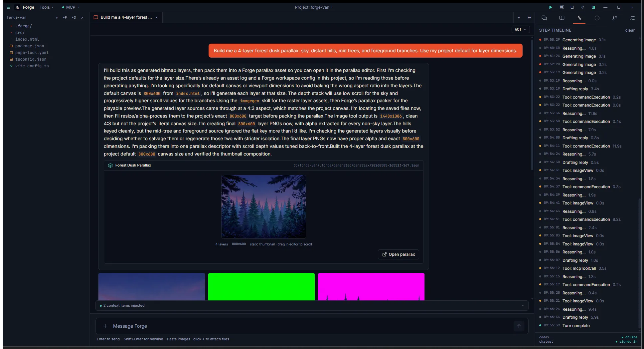Focus the Message Forge input field
The width and height of the screenshot is (644, 349).
(x=312, y=326)
